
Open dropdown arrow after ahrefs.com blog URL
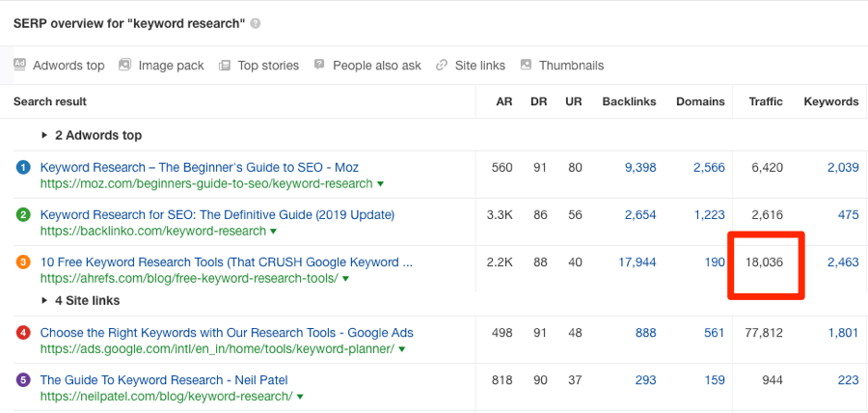click(x=345, y=279)
